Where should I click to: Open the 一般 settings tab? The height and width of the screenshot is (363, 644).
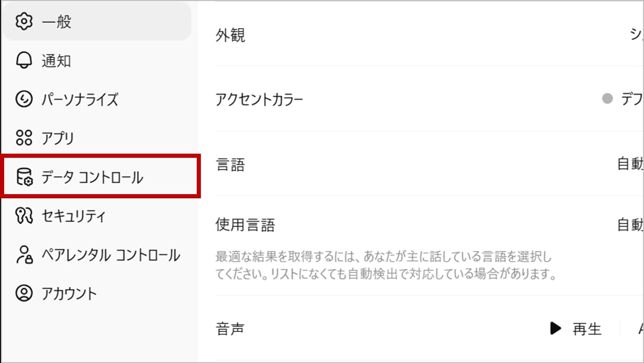[x=57, y=22]
